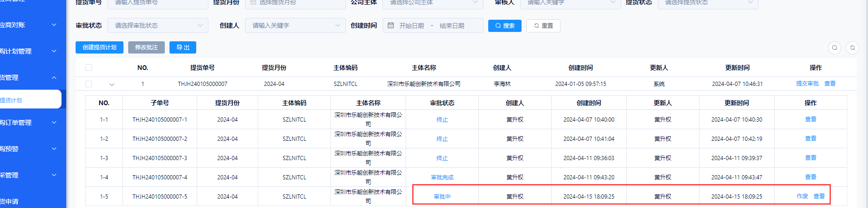
Task: Select 提货计划 sidebar item
Action: (31, 100)
